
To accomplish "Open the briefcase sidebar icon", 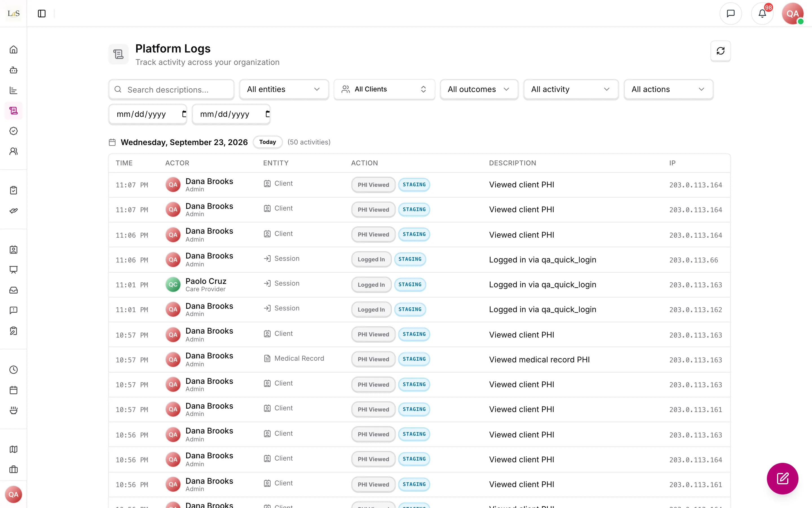I will pyautogui.click(x=14, y=470).
